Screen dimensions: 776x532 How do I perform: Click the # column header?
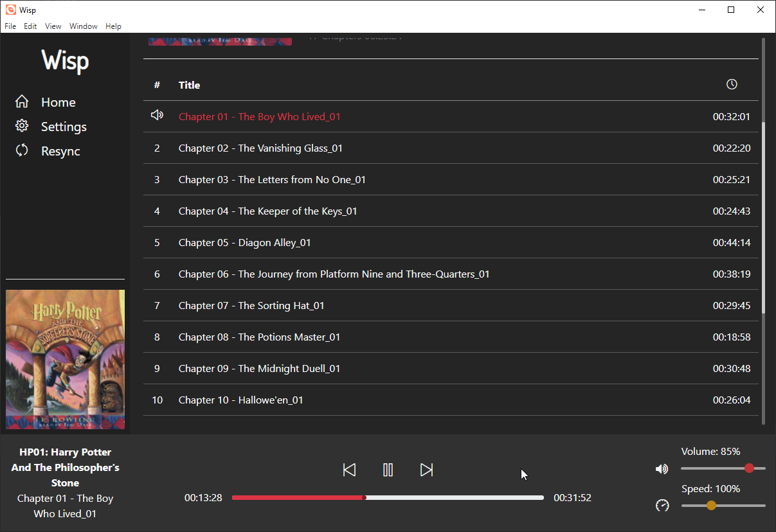[x=157, y=85]
